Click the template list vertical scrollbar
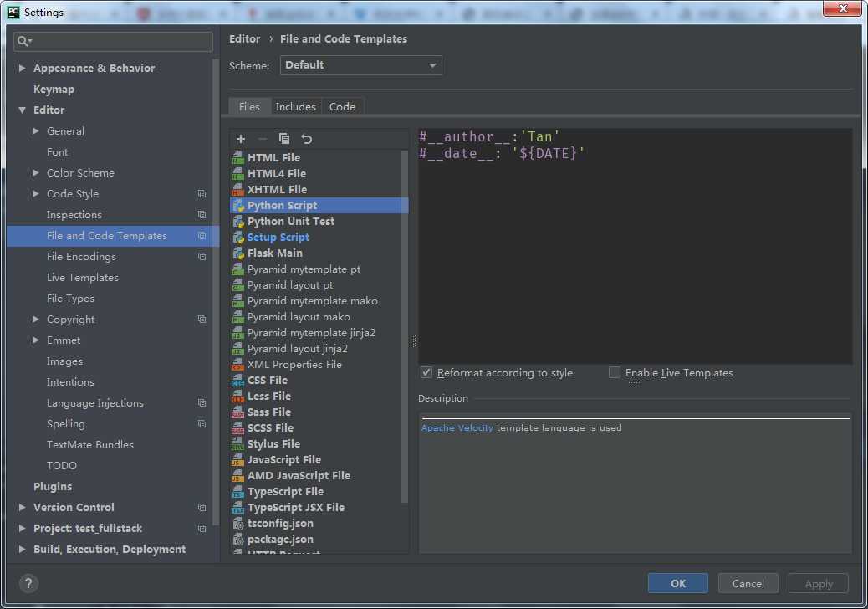 tap(405, 326)
